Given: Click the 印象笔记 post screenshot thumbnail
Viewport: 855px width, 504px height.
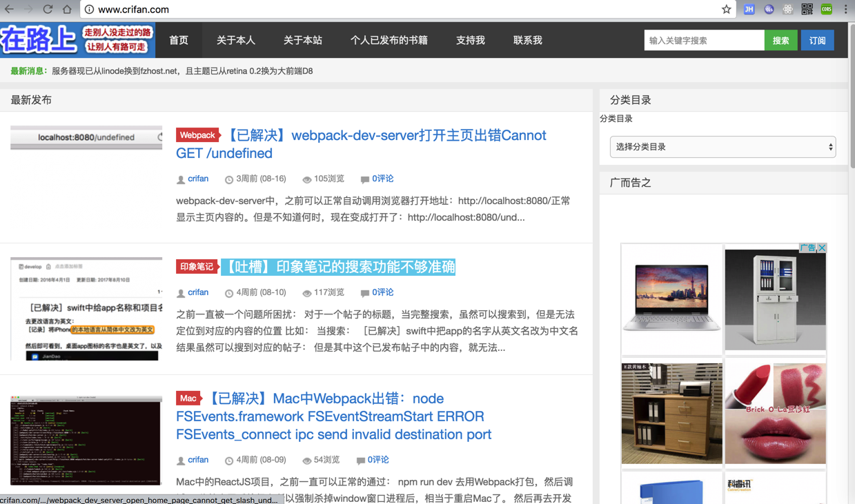Looking at the screenshot, I should coord(86,309).
